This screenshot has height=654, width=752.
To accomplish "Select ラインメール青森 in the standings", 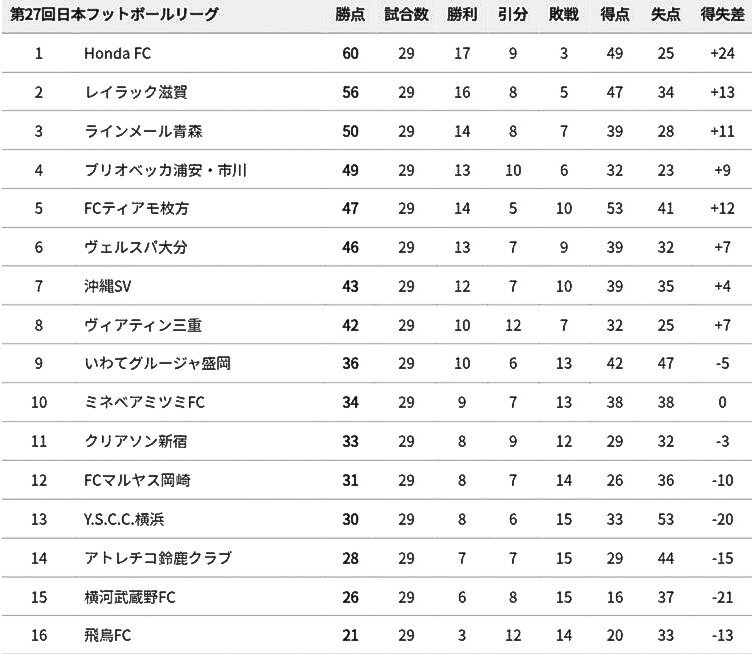I will pyautogui.click(x=145, y=131).
